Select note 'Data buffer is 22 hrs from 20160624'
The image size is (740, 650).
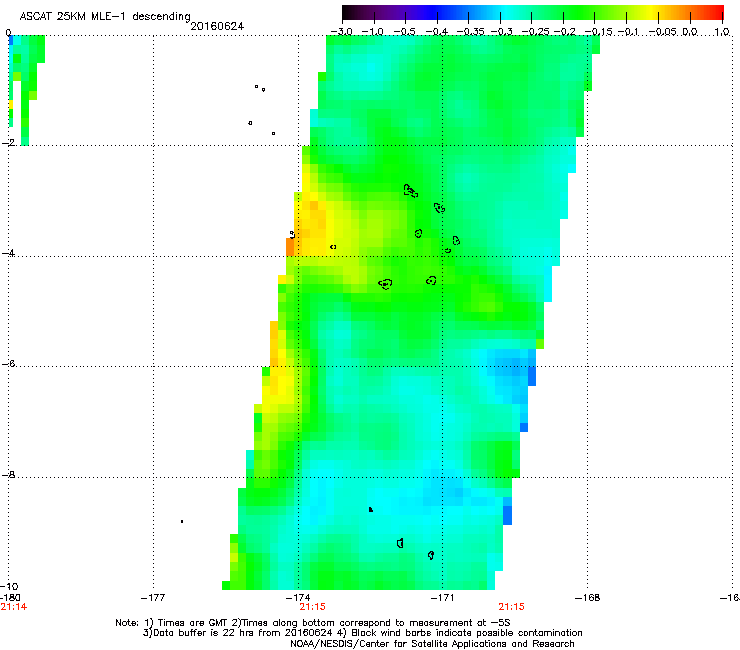pyautogui.click(x=243, y=633)
